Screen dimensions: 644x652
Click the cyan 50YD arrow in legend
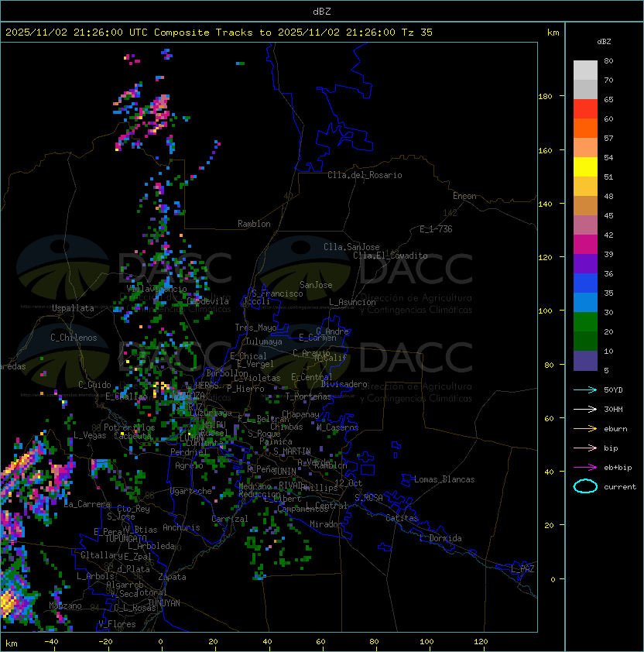585,389
